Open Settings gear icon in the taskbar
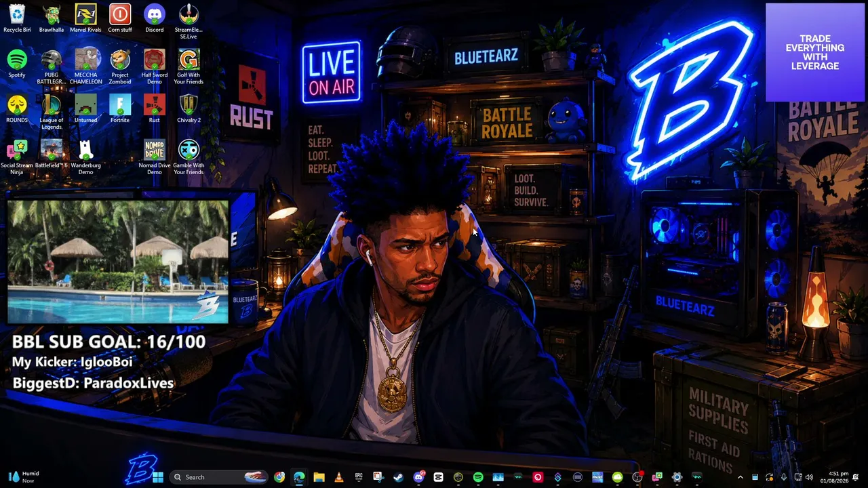Image resolution: width=868 pixels, height=488 pixels. (x=677, y=477)
